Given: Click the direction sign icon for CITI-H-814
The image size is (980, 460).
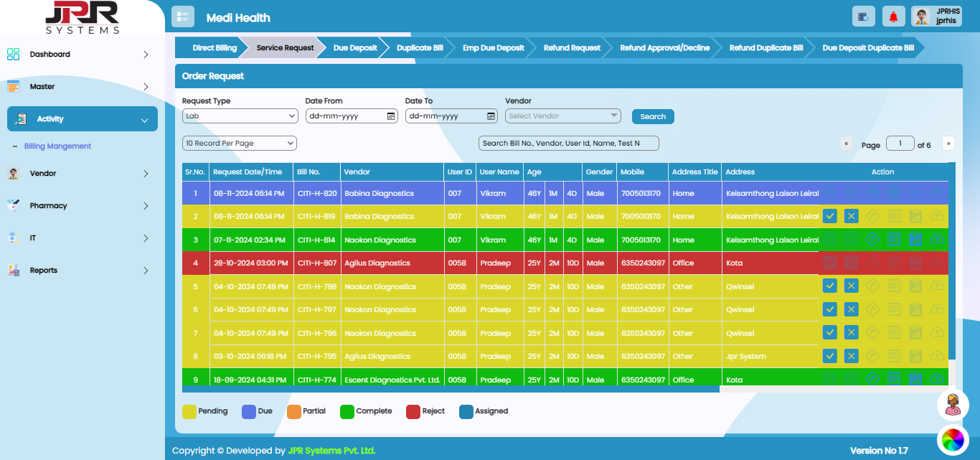Looking at the screenshot, I should (x=872, y=240).
